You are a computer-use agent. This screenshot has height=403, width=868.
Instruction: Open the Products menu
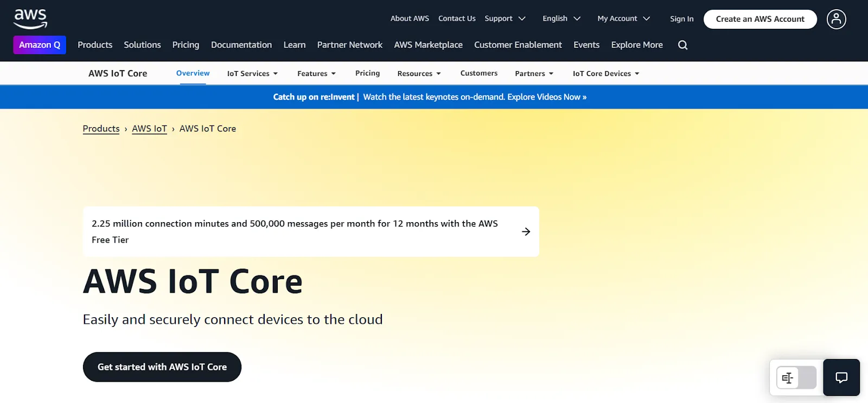tap(95, 45)
